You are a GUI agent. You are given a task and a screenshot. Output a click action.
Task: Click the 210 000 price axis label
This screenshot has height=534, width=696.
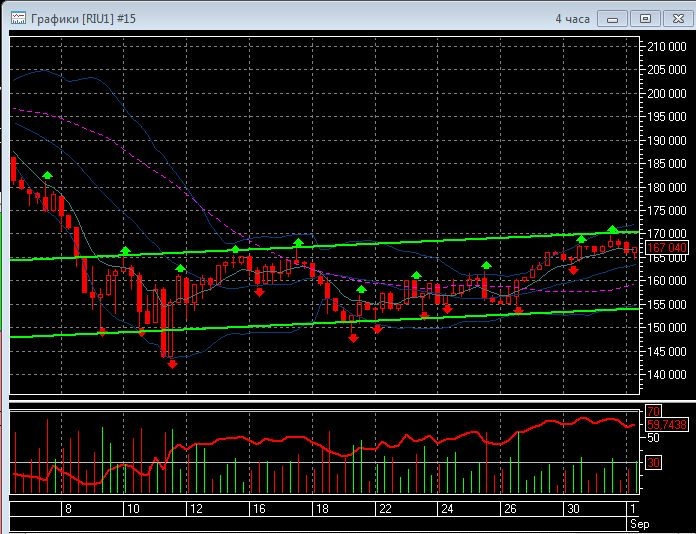coord(666,47)
